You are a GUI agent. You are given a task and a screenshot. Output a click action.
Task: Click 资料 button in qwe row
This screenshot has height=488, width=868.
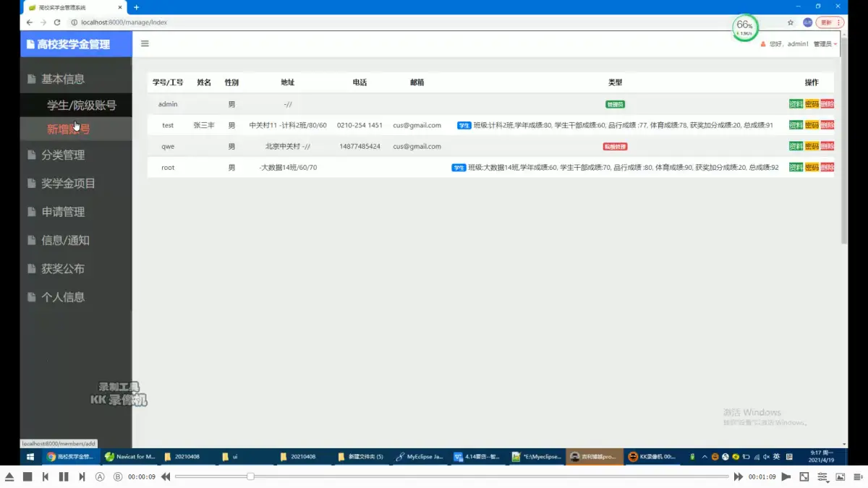[796, 146]
